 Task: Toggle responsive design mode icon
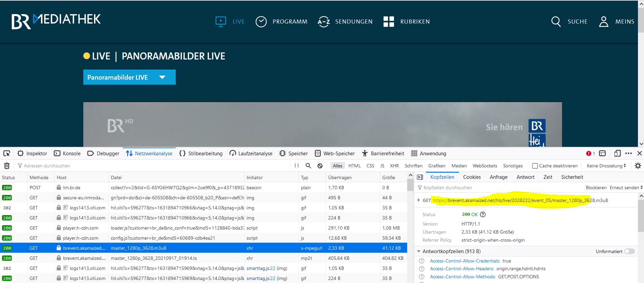pos(617,153)
